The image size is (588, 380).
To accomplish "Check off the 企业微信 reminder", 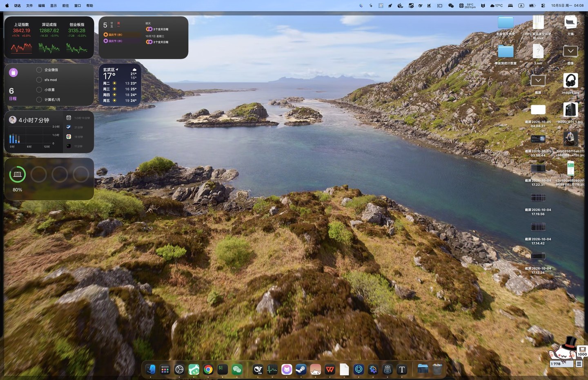I will coord(39,70).
